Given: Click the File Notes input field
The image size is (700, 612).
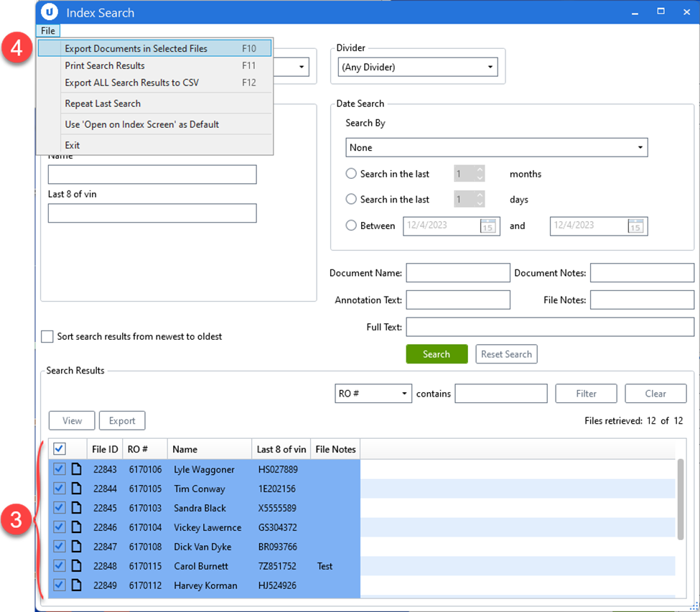Looking at the screenshot, I should [x=642, y=300].
